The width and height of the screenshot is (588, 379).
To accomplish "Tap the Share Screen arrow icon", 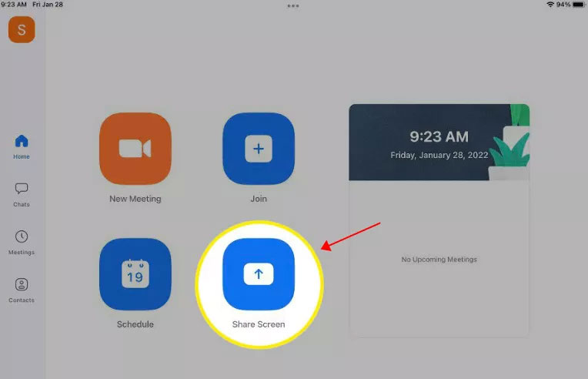I will coord(259,274).
